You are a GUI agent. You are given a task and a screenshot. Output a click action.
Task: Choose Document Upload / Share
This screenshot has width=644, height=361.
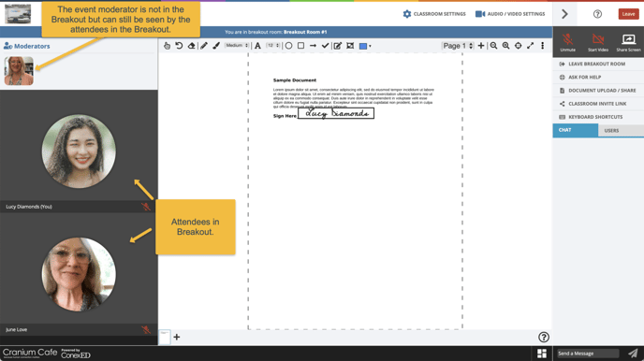coord(598,90)
